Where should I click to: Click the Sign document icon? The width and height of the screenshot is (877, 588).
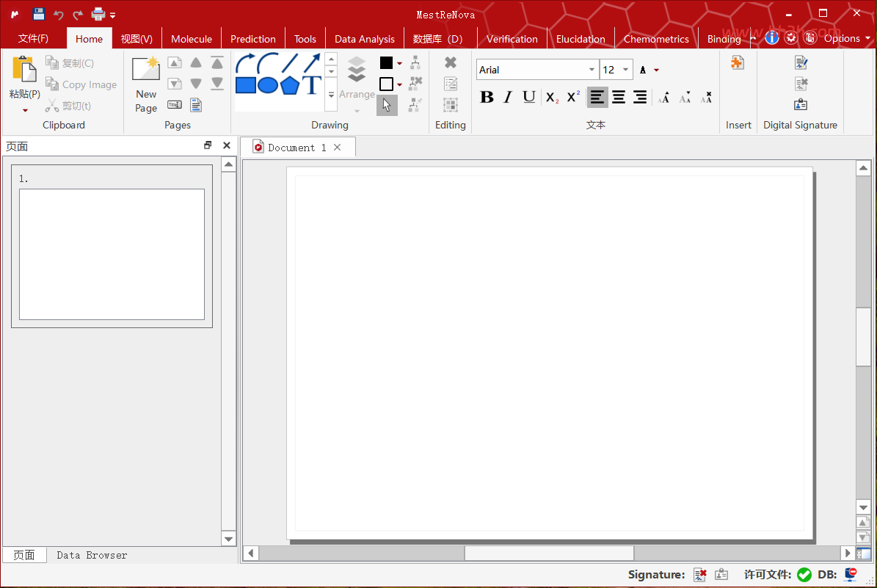click(x=801, y=62)
